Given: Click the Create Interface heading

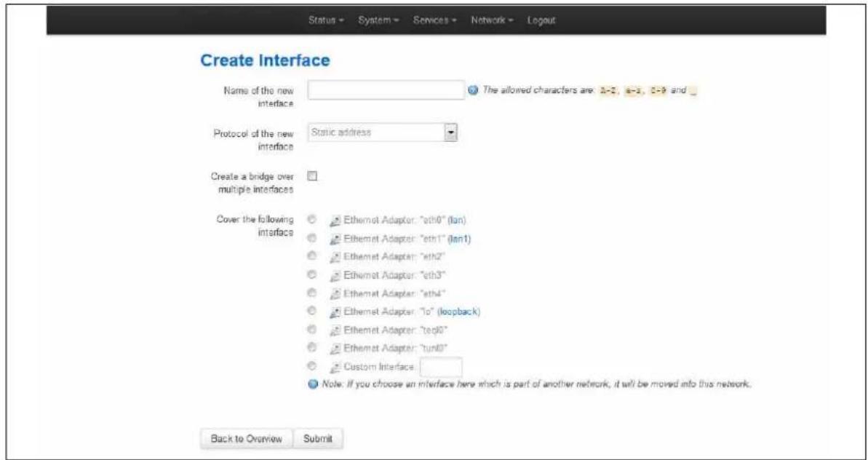Looking at the screenshot, I should tap(265, 60).
